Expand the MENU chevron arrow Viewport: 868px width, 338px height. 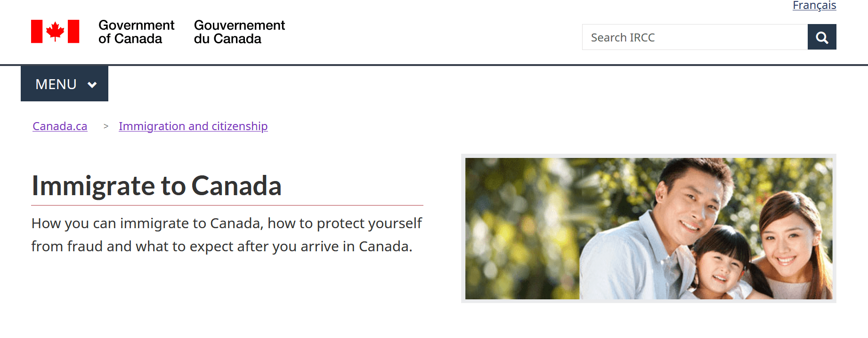[x=92, y=85]
